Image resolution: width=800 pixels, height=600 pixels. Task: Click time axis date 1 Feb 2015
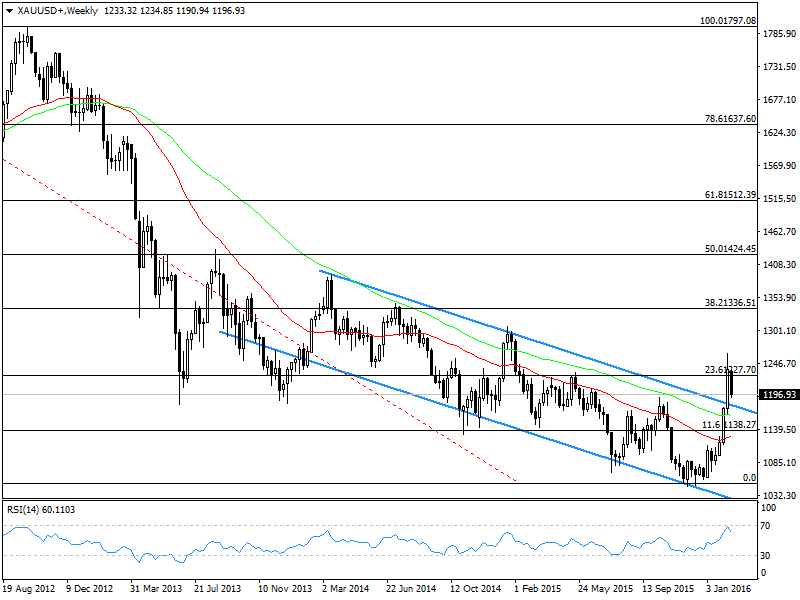(x=537, y=589)
